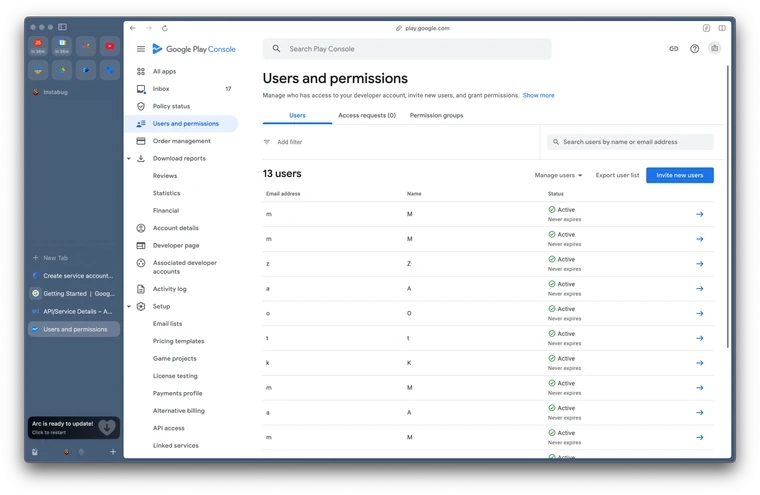Image resolution: width=760 pixels, height=495 pixels.
Task: Click the copy link icon in header
Action: pyautogui.click(x=674, y=49)
